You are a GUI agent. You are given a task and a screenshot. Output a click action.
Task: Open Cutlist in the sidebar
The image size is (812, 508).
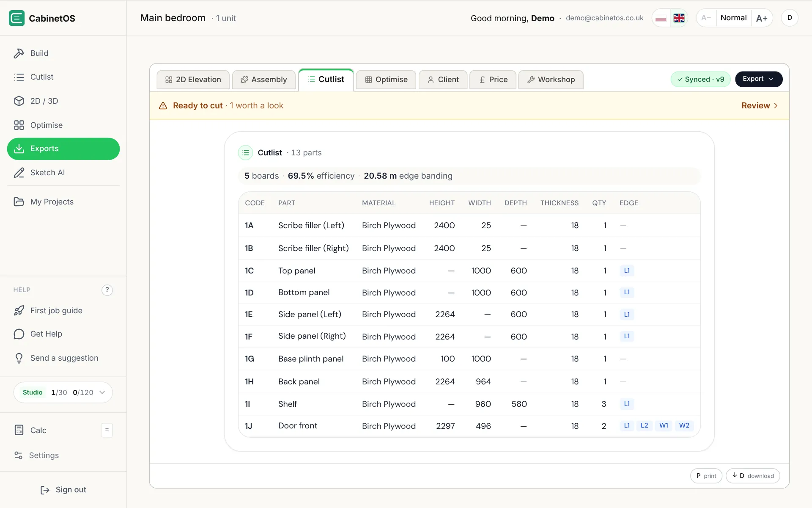(63, 77)
